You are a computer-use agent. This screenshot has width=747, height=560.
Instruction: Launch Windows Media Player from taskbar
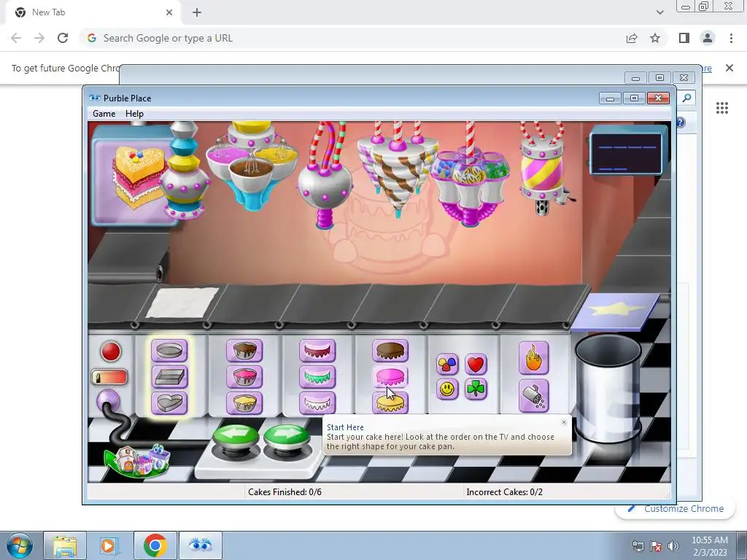[x=109, y=545]
